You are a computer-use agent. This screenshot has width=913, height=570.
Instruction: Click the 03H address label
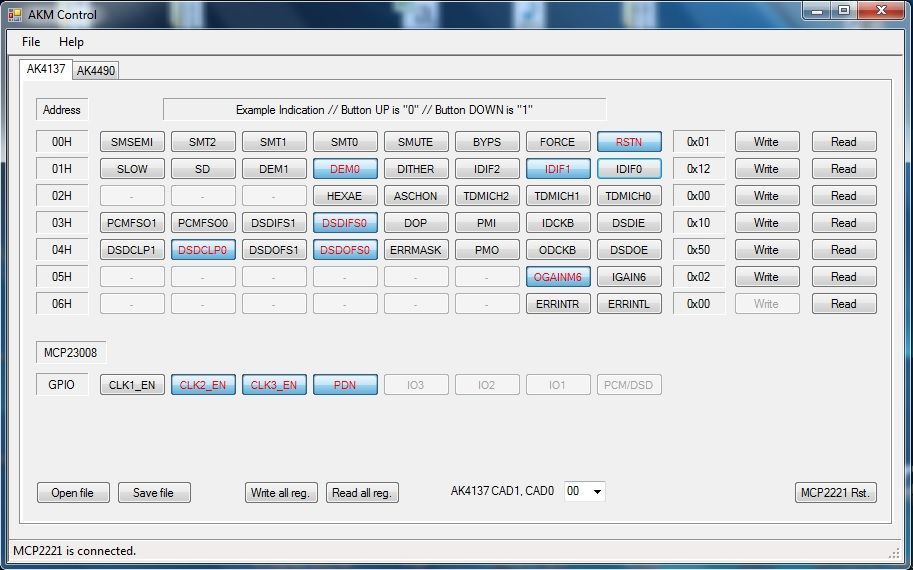pos(62,223)
